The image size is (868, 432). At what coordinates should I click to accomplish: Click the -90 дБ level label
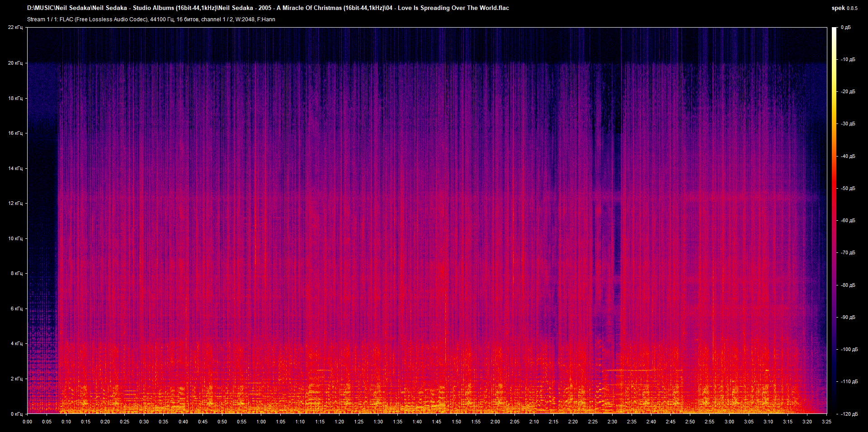coord(848,317)
